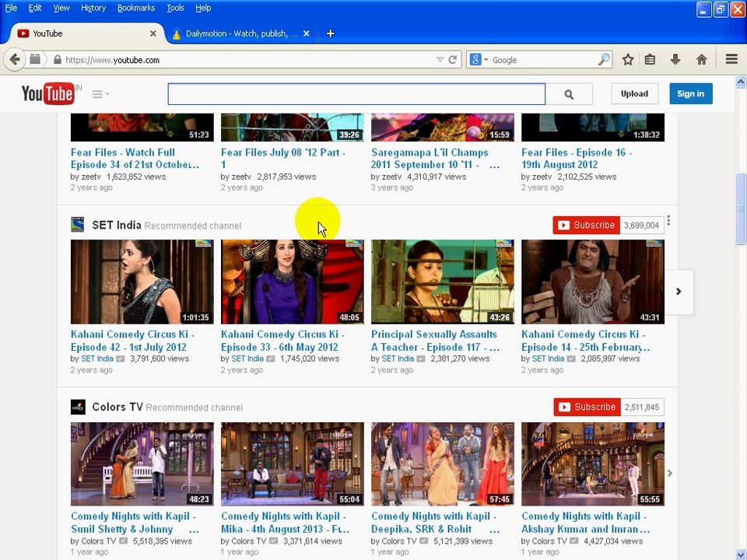Click the Upload button
The height and width of the screenshot is (560, 747).
635,94
